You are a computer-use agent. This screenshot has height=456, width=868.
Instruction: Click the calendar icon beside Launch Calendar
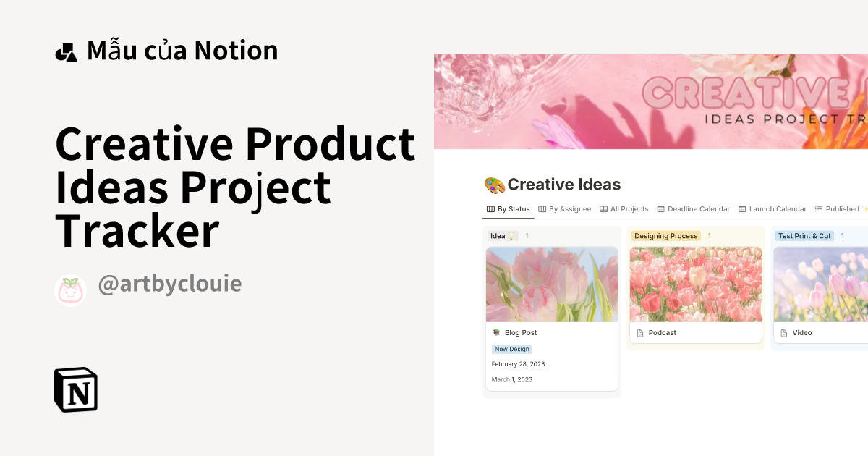(743, 208)
